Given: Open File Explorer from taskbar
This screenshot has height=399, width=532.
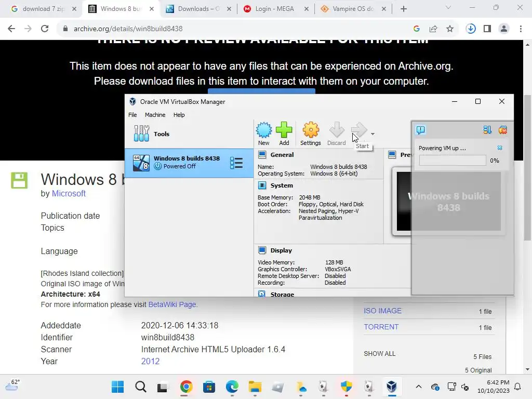Looking at the screenshot, I should [x=255, y=387].
